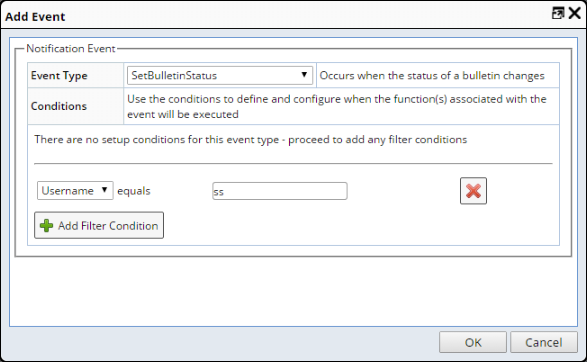The width and height of the screenshot is (587, 362).
Task: Cancel adding the event
Action: 544,342
